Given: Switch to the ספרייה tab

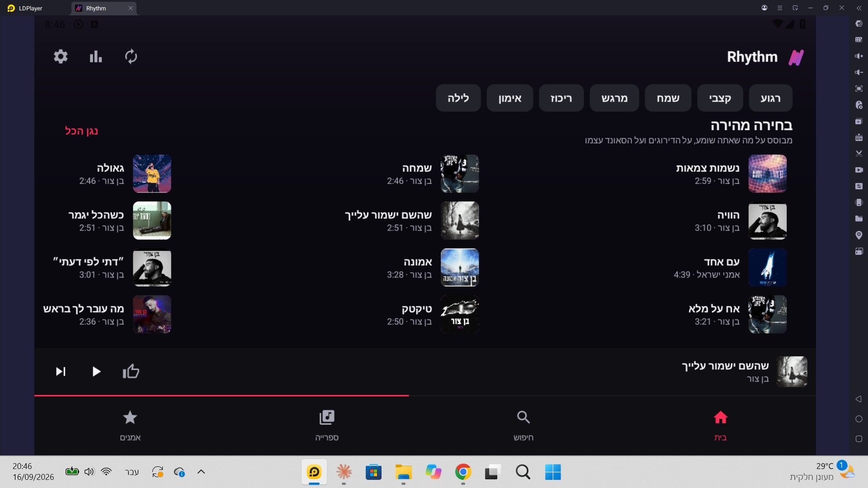Looking at the screenshot, I should click(327, 426).
